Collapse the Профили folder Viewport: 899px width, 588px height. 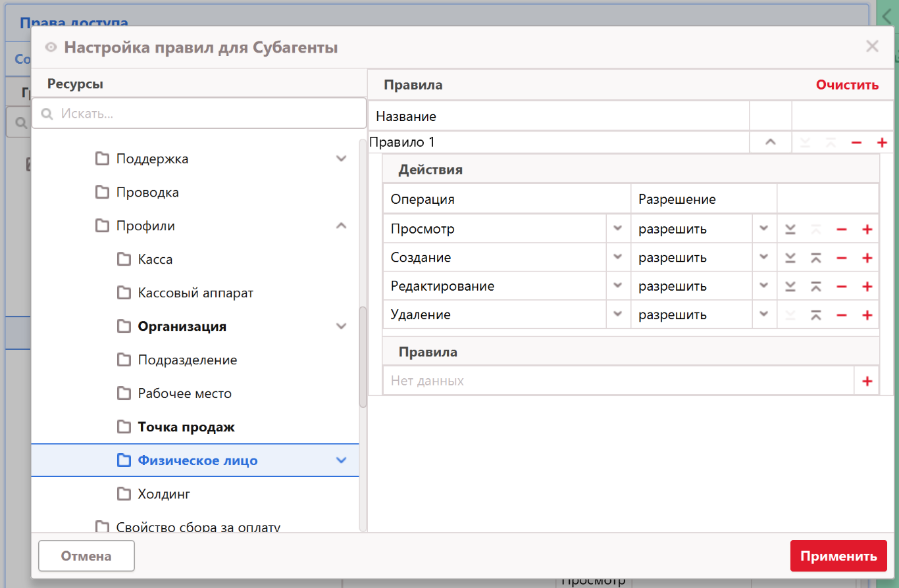coord(341,226)
